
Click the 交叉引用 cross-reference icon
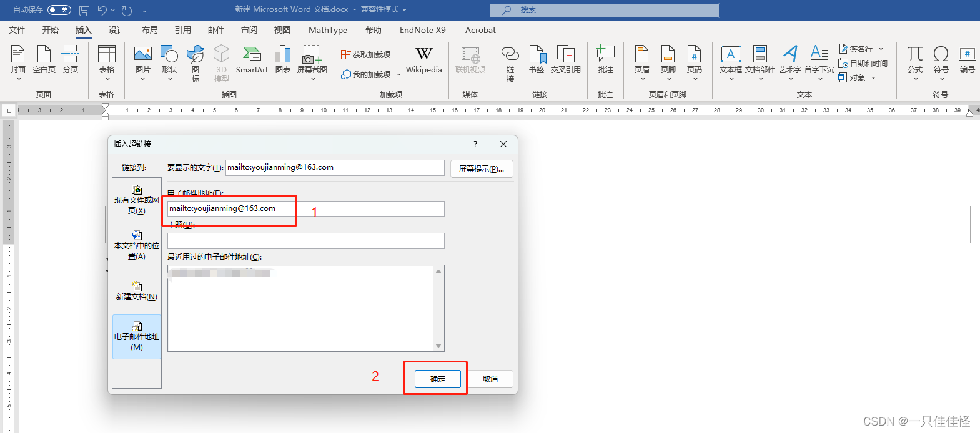tap(566, 60)
